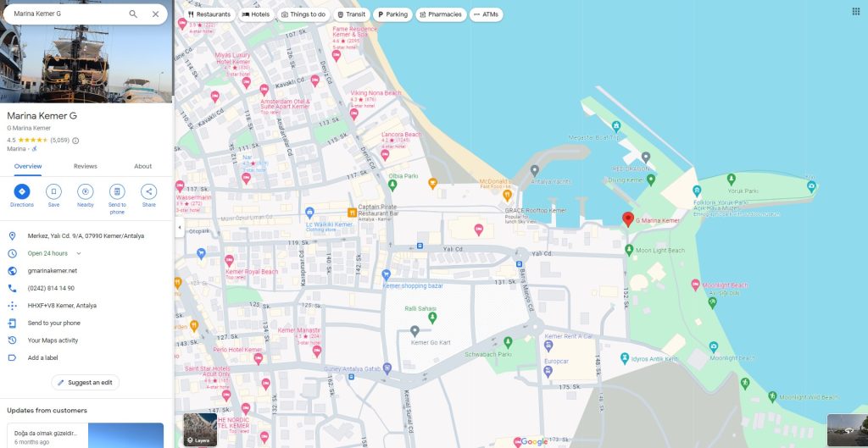Filter the map by Pharmacies

(439, 14)
